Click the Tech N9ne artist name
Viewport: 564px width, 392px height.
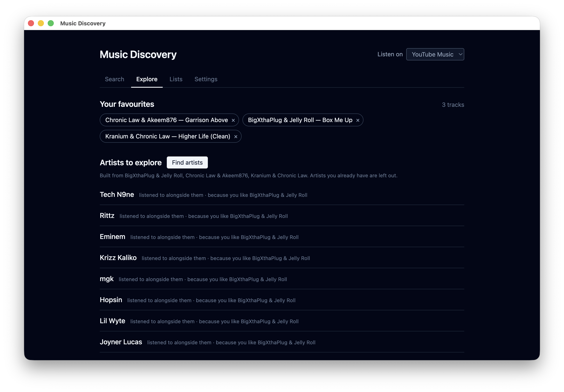(117, 194)
